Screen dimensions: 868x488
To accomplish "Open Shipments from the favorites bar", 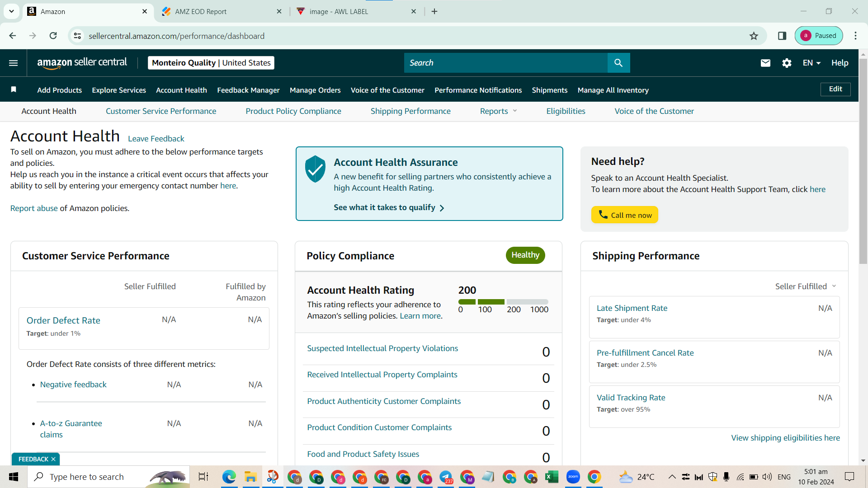I will [550, 90].
